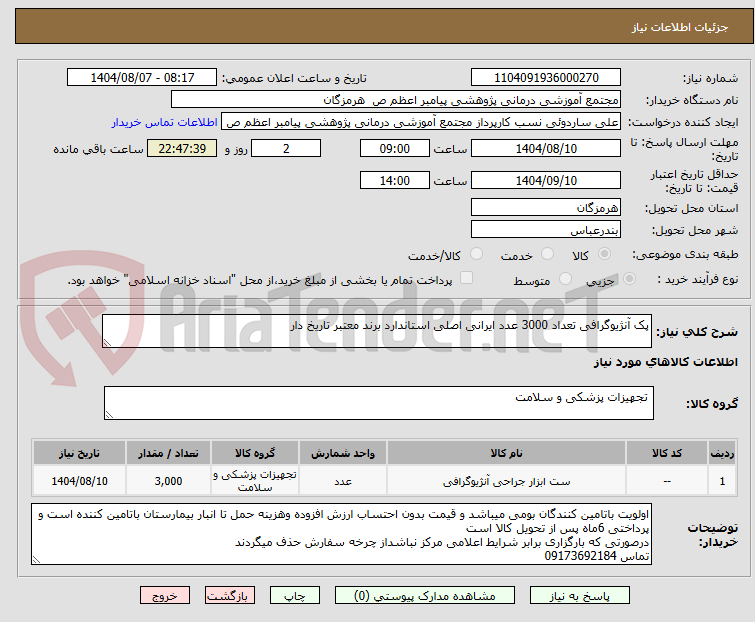
Task: Click the resize handle of گروه کالا box
Action: pos(109,415)
